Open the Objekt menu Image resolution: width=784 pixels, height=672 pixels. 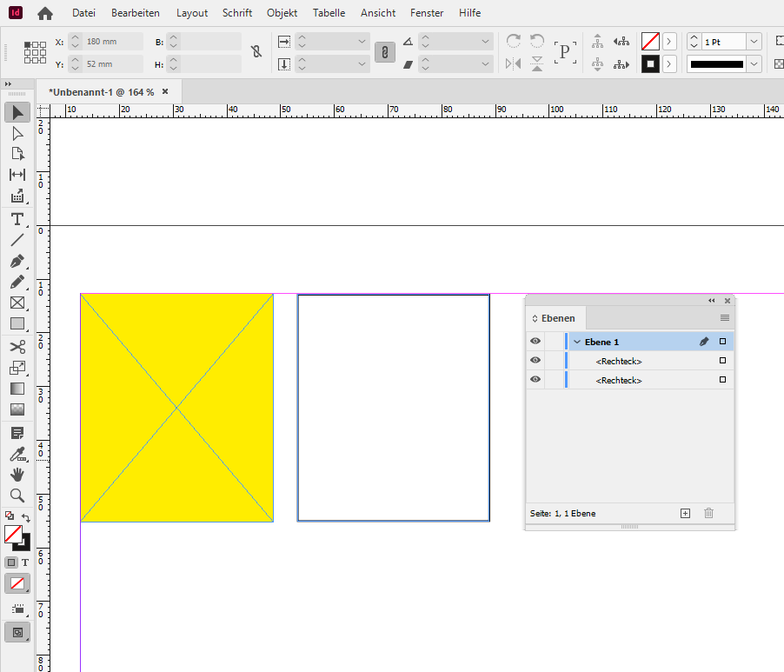pos(282,12)
